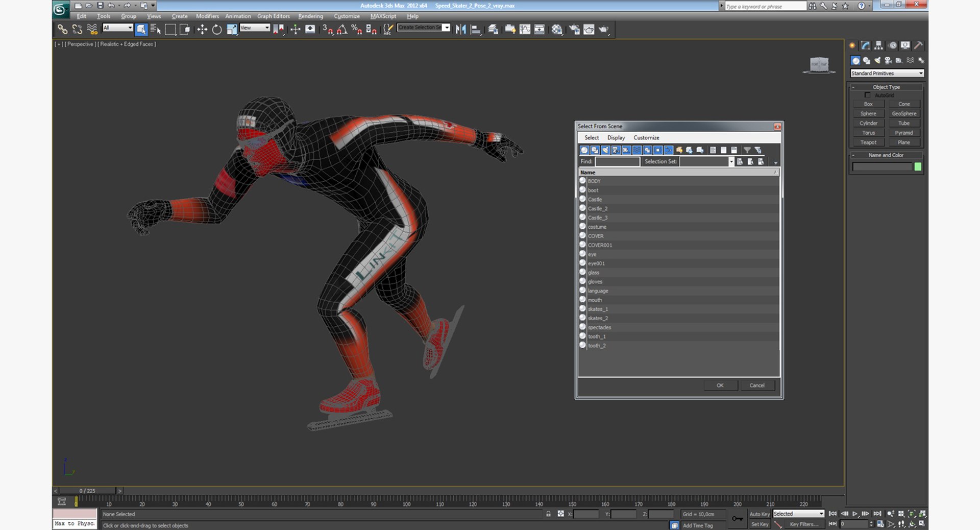Open the Render Setup dialog
The image size is (980, 530).
pos(574,30)
